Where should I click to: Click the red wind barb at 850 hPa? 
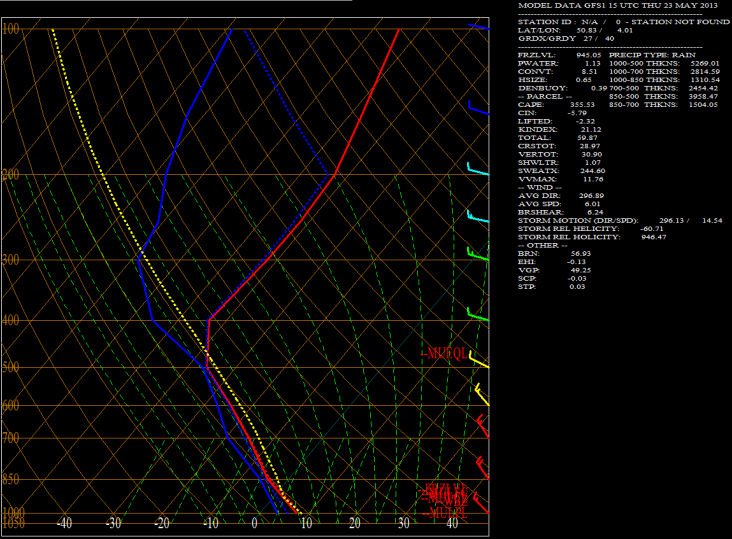(483, 468)
